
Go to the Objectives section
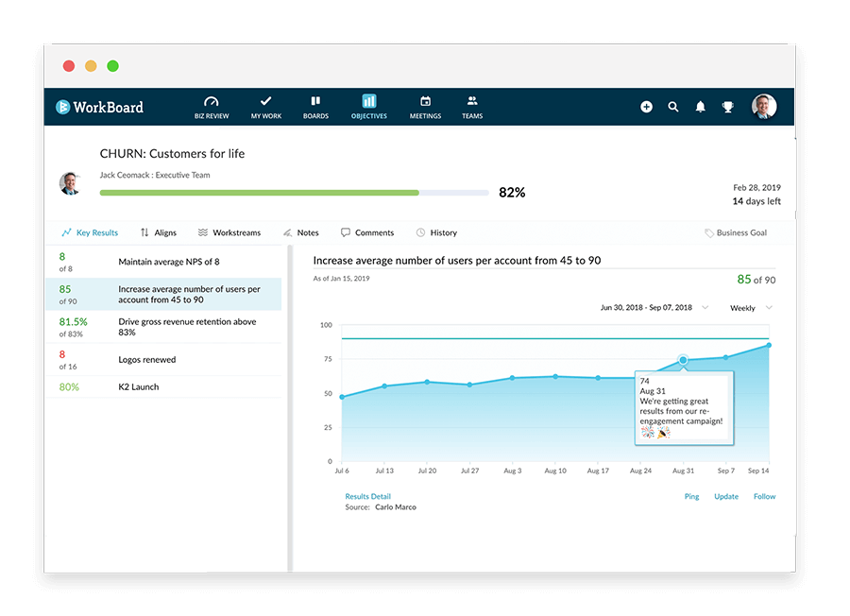368,106
